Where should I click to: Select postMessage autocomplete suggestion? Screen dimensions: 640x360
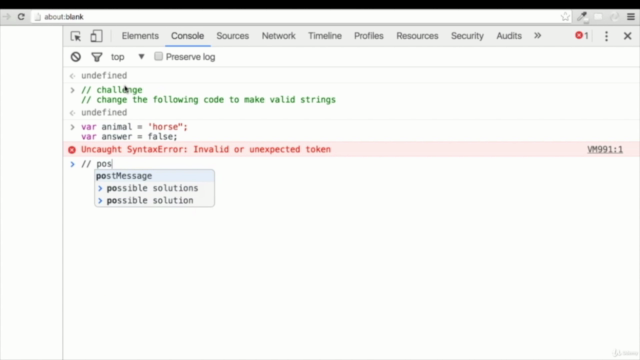[x=154, y=176]
